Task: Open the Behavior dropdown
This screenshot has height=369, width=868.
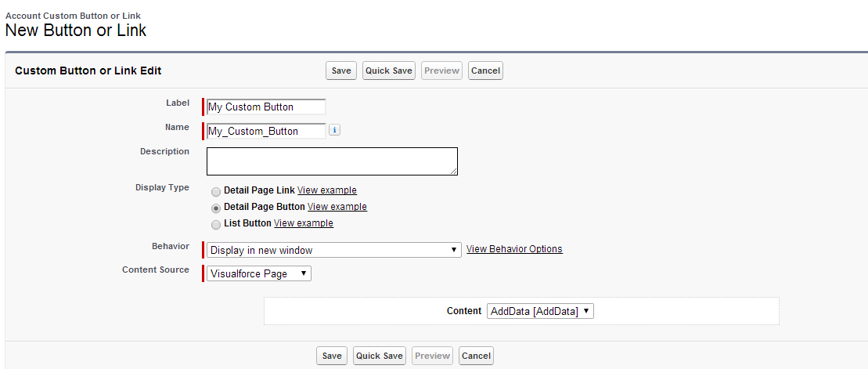Action: pos(333,250)
